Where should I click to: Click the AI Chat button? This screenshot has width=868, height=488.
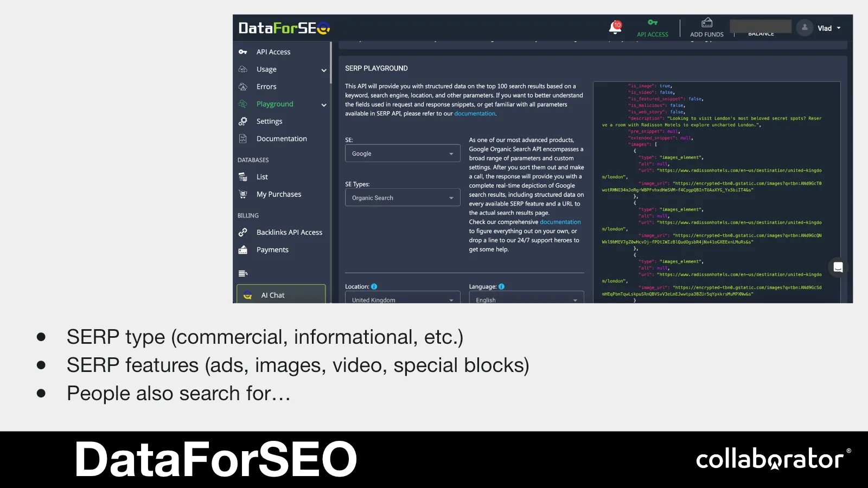[x=281, y=294]
